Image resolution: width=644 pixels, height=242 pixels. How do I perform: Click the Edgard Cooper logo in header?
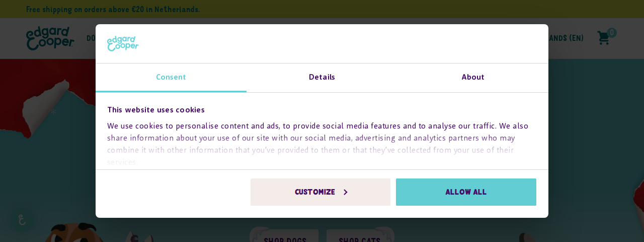pos(50,38)
